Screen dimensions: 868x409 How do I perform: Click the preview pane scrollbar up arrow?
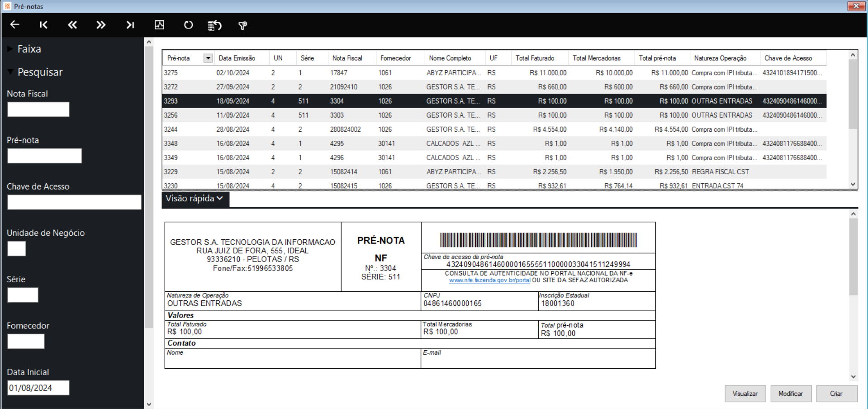tap(854, 214)
